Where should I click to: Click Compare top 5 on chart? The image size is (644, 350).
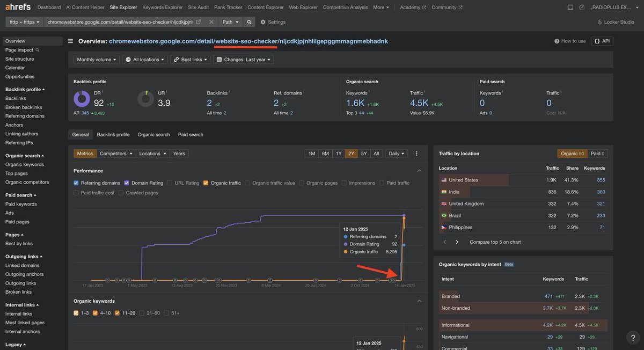coord(495,242)
